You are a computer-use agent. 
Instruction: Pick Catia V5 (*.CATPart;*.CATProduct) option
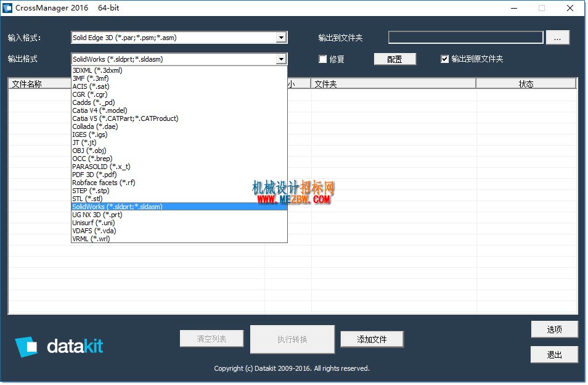[x=179, y=118]
